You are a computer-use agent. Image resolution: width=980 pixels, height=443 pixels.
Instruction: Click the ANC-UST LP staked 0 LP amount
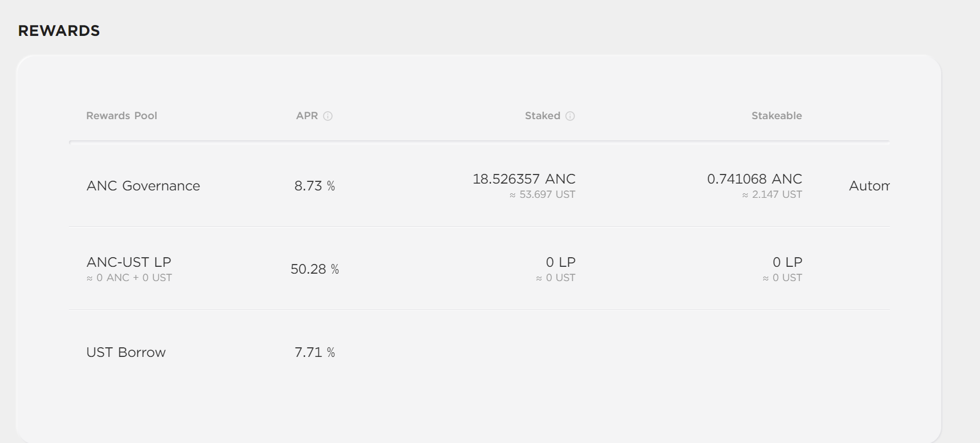560,262
